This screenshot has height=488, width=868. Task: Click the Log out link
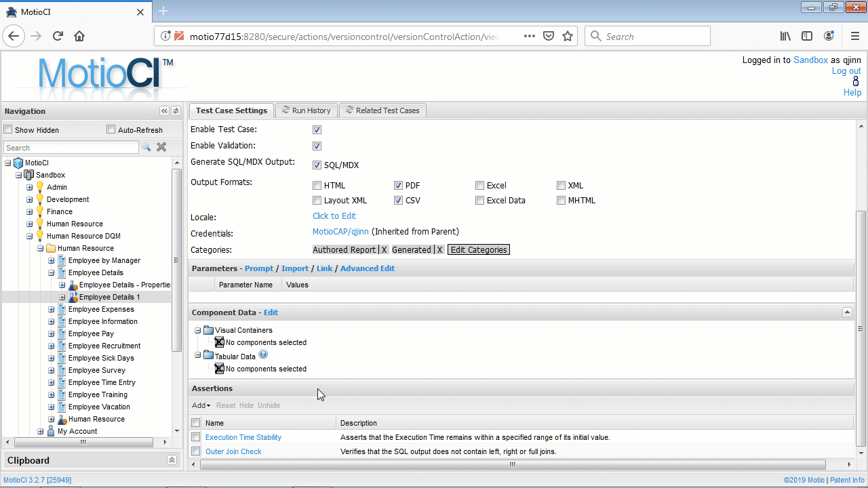[x=846, y=70]
